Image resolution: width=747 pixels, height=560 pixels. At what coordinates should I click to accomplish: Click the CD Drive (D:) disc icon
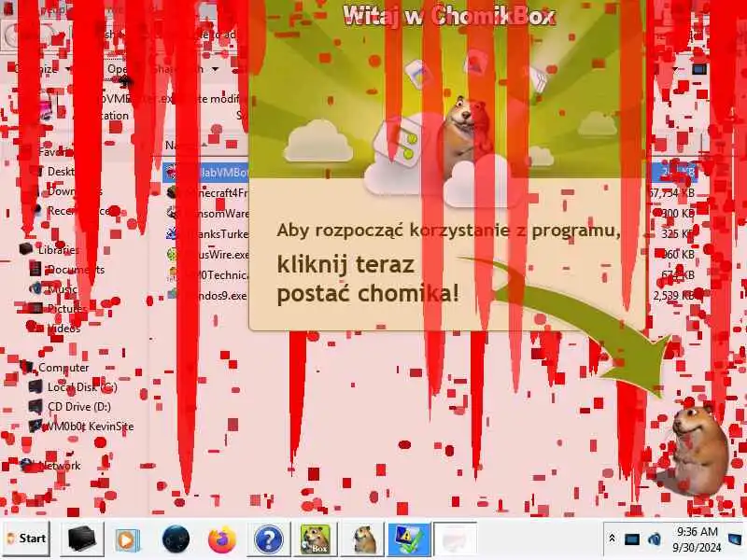pyautogui.click(x=35, y=407)
